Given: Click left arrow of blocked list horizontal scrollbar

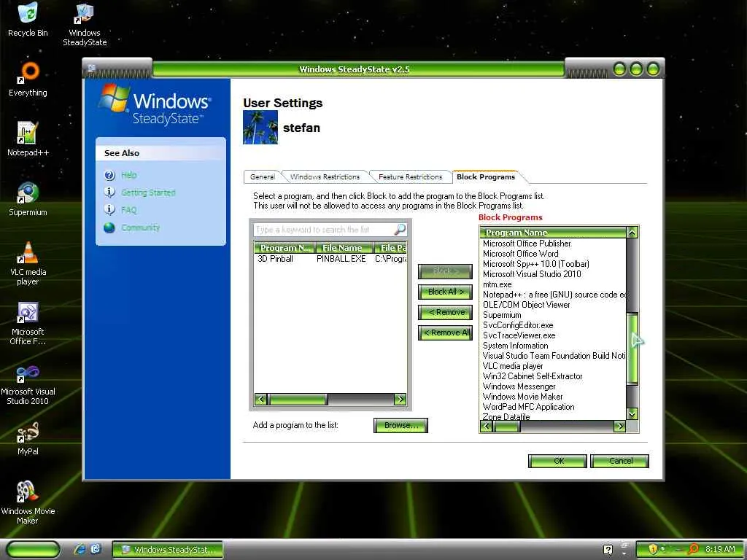Looking at the screenshot, I should (486, 426).
